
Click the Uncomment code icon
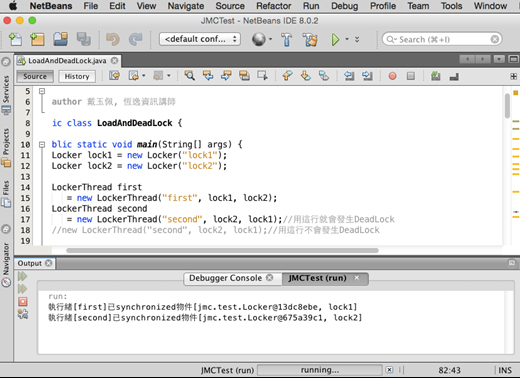[454, 77]
